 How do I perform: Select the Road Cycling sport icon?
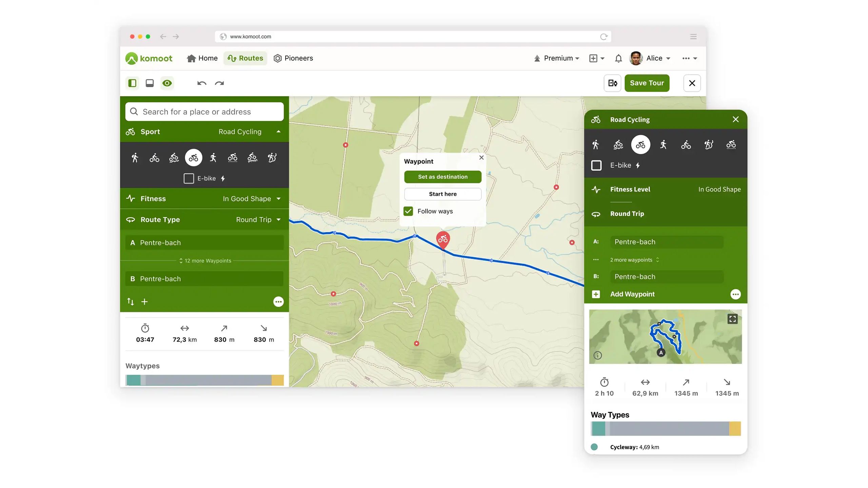pyautogui.click(x=193, y=157)
